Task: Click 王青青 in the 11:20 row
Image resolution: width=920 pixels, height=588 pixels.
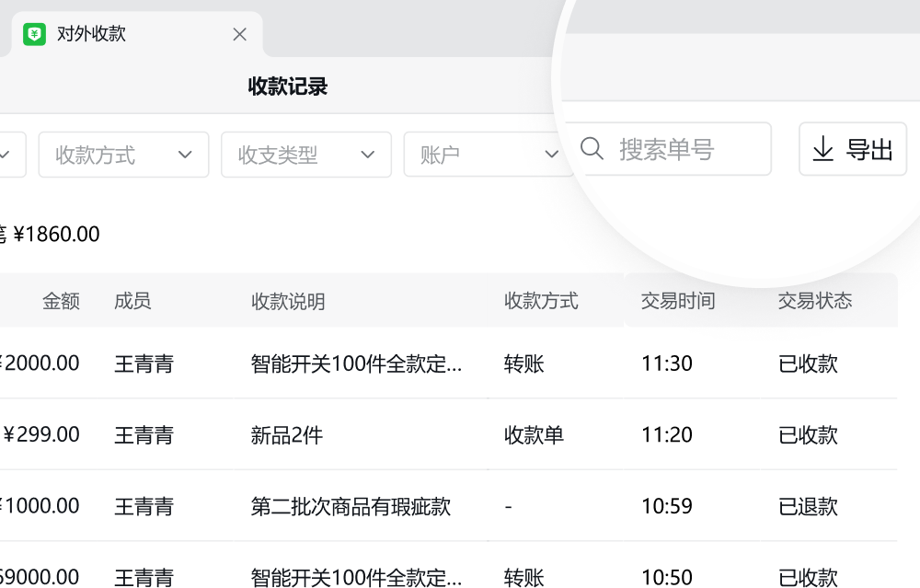Action: 144,435
